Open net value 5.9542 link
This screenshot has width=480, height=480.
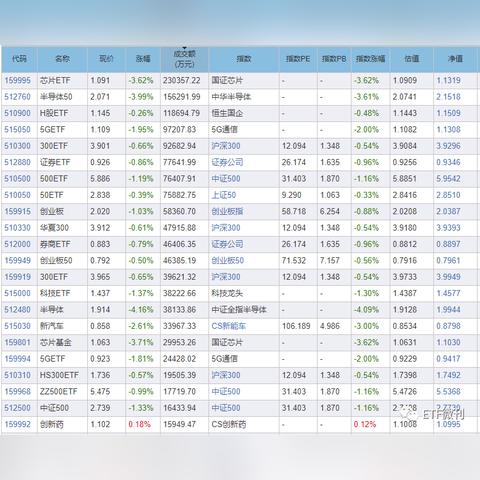pyautogui.click(x=448, y=179)
